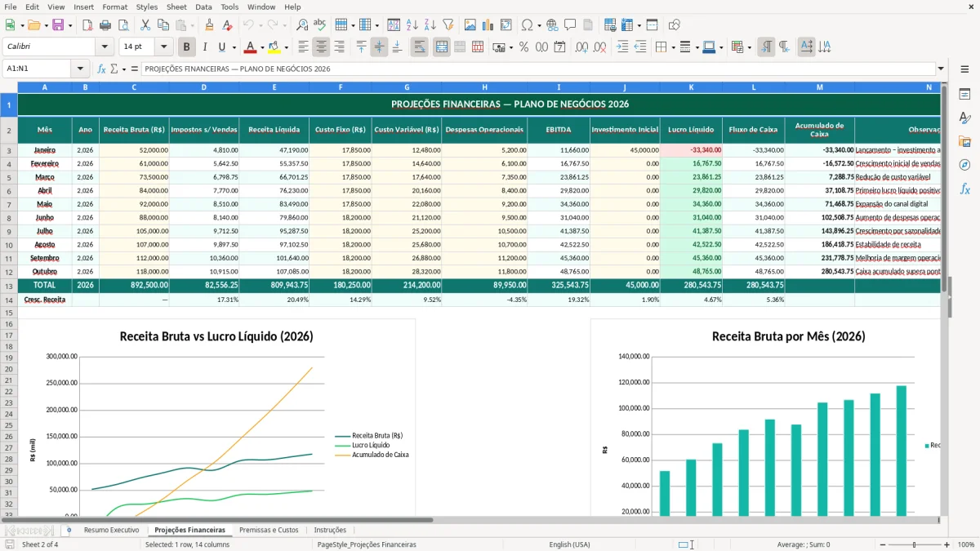980x551 pixels.
Task: Toggle Merge and Center Cells
Action: pyautogui.click(x=442, y=47)
